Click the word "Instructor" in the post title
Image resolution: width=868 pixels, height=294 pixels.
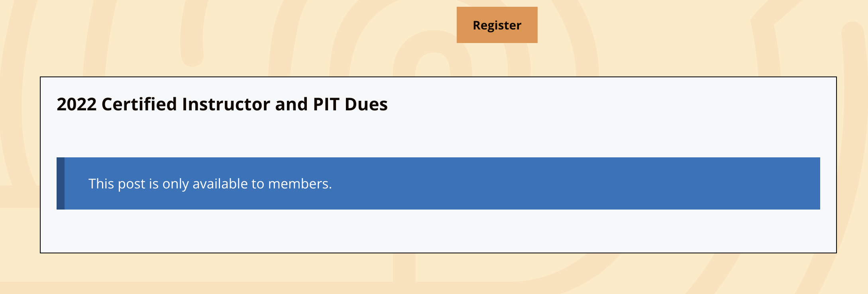click(x=225, y=104)
